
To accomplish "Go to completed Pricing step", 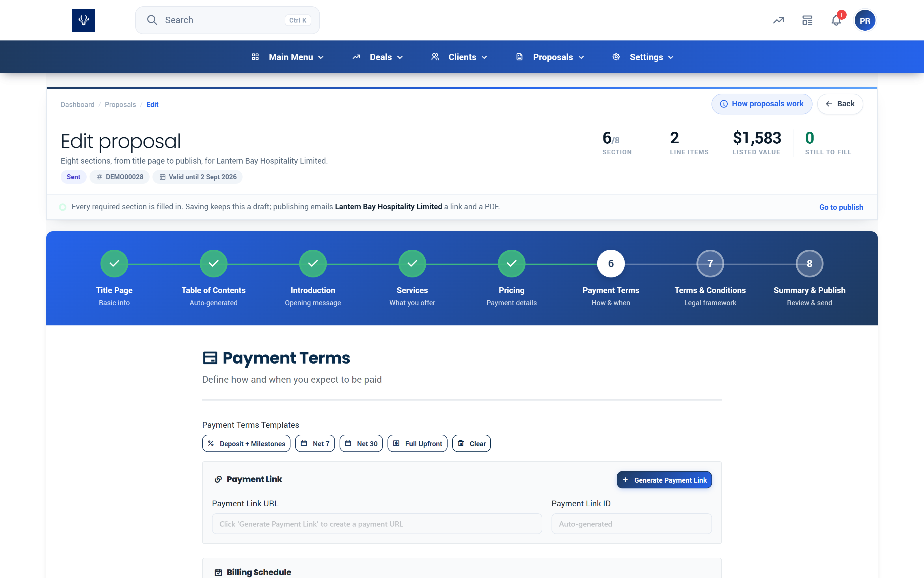I will coord(512,263).
